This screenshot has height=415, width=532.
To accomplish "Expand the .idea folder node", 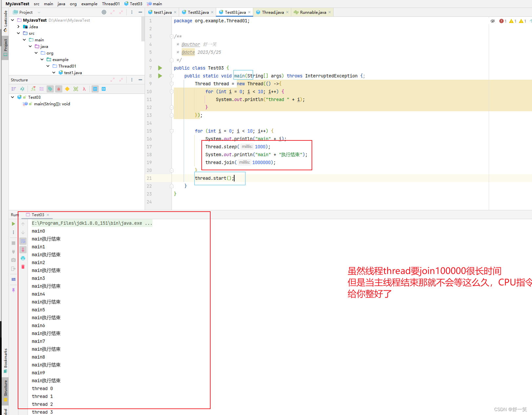I will (x=18, y=27).
